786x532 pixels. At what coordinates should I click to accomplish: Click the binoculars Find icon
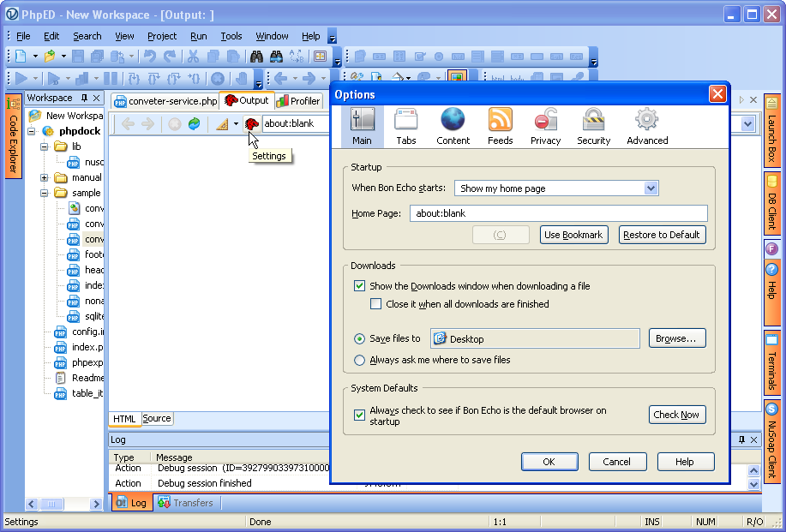(256, 56)
